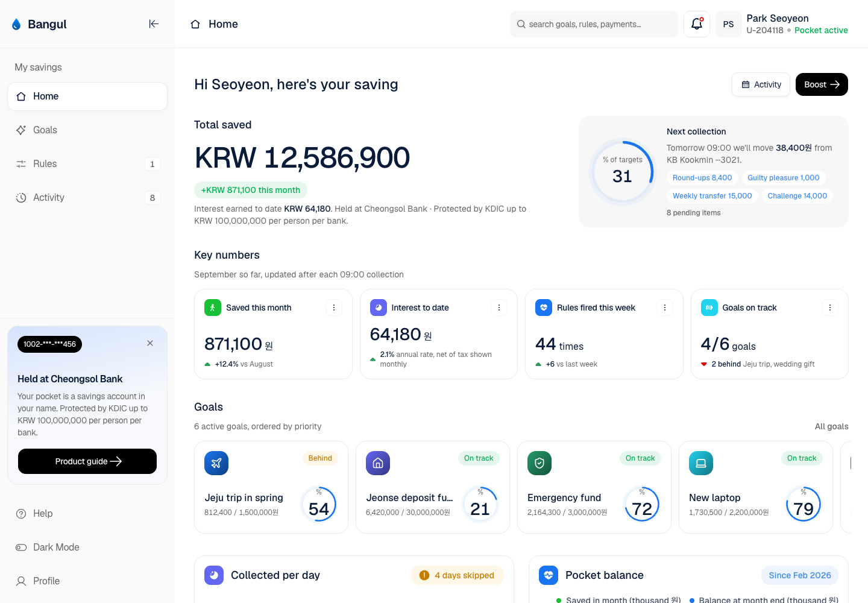868x603 pixels.
Task: Go to Home in the sidebar
Action: (x=87, y=96)
